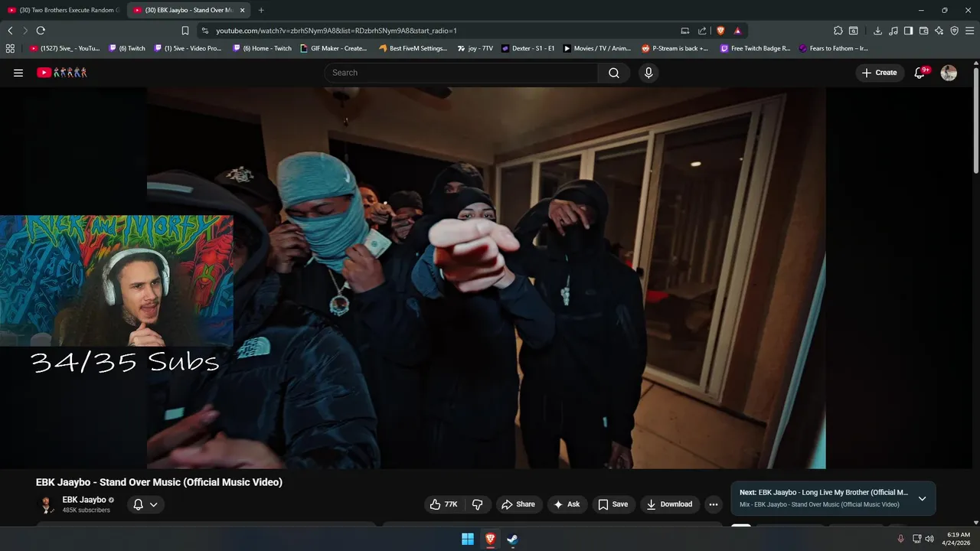The image size is (980, 551).
Task: Open a new browser tab
Action: pos(261,10)
